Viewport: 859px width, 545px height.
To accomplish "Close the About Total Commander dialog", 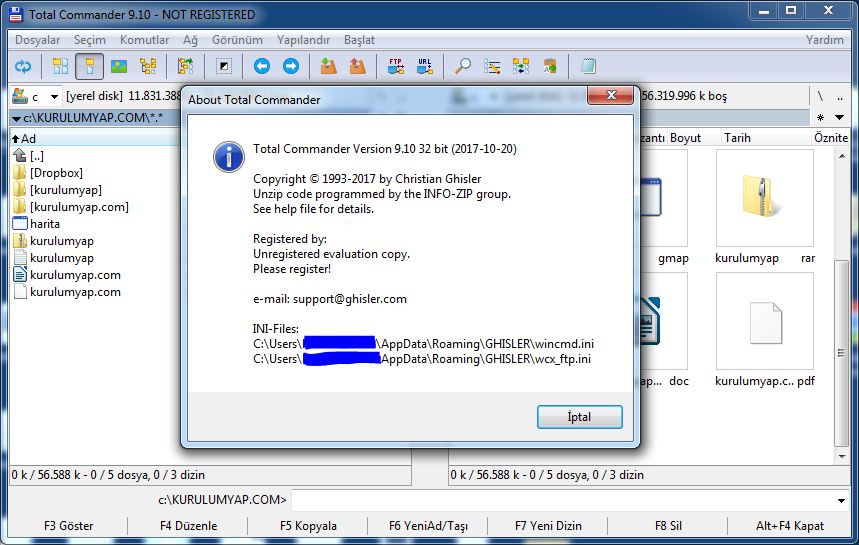I will click(611, 95).
